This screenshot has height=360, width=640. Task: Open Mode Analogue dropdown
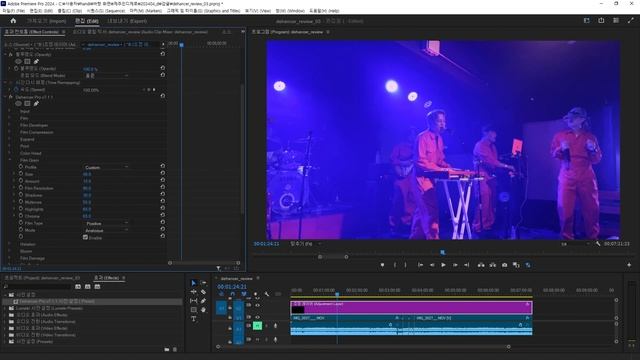[106, 230]
